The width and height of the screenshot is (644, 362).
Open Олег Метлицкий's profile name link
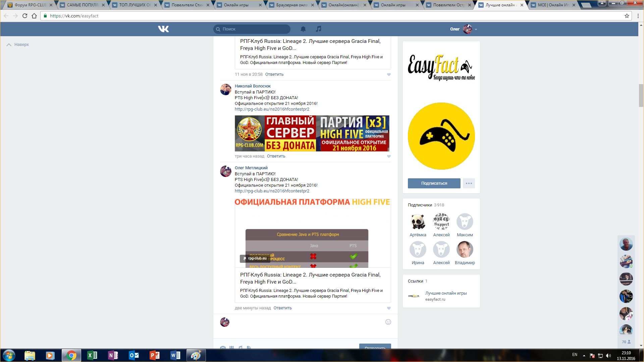coord(251,168)
